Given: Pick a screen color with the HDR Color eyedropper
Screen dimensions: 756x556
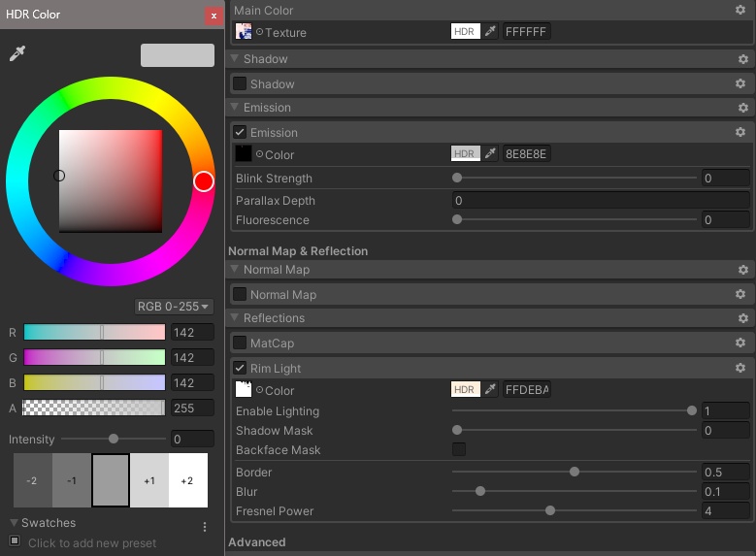Looking at the screenshot, I should click(x=17, y=53).
